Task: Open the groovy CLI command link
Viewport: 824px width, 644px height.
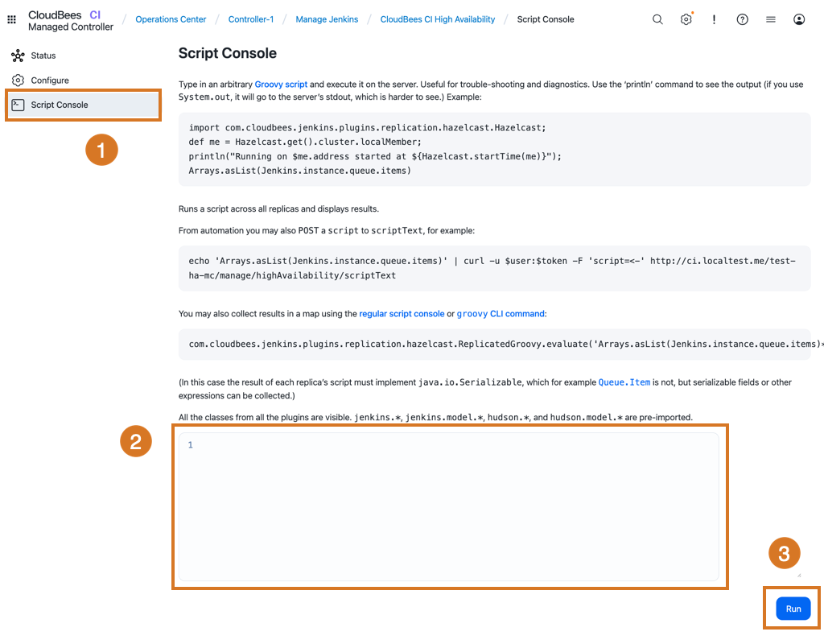Action: (501, 314)
